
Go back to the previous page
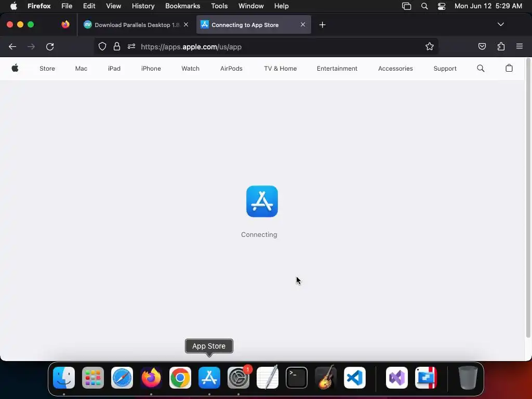(12, 46)
